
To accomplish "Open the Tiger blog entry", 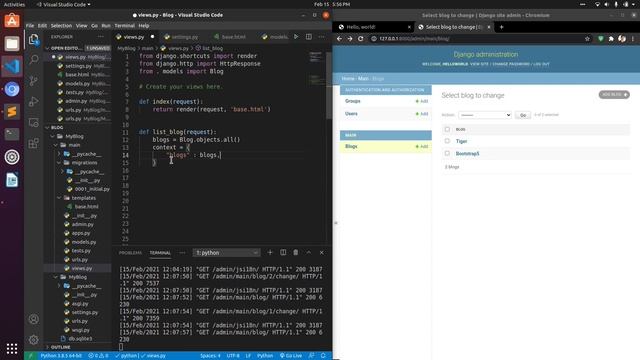I will coord(461,141).
